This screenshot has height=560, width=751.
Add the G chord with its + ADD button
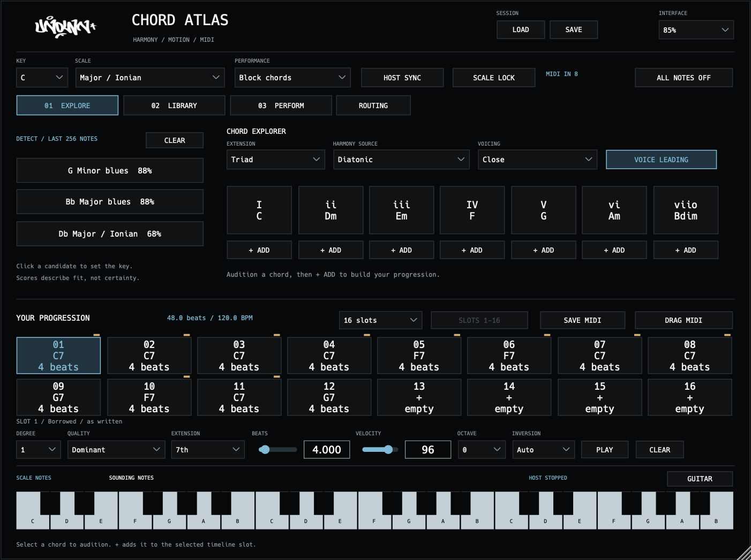click(x=544, y=250)
